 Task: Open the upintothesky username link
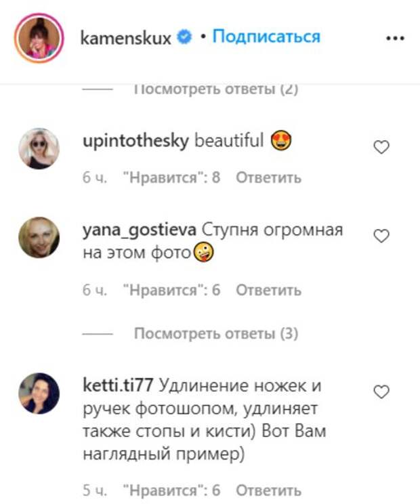coord(135,141)
